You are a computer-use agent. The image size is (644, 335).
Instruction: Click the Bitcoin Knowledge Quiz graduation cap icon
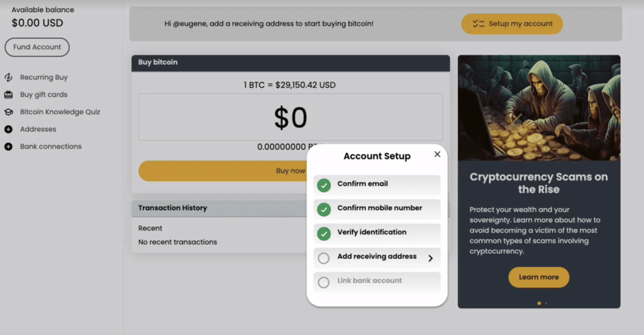point(8,112)
